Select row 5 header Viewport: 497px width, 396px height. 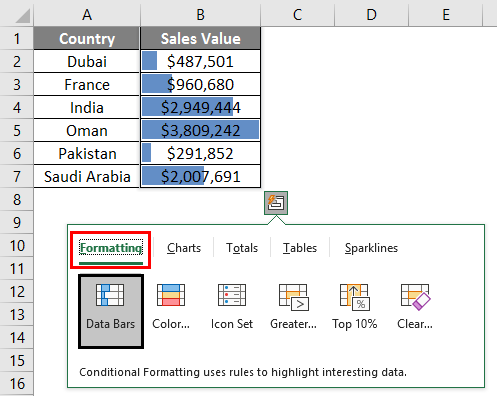17,130
